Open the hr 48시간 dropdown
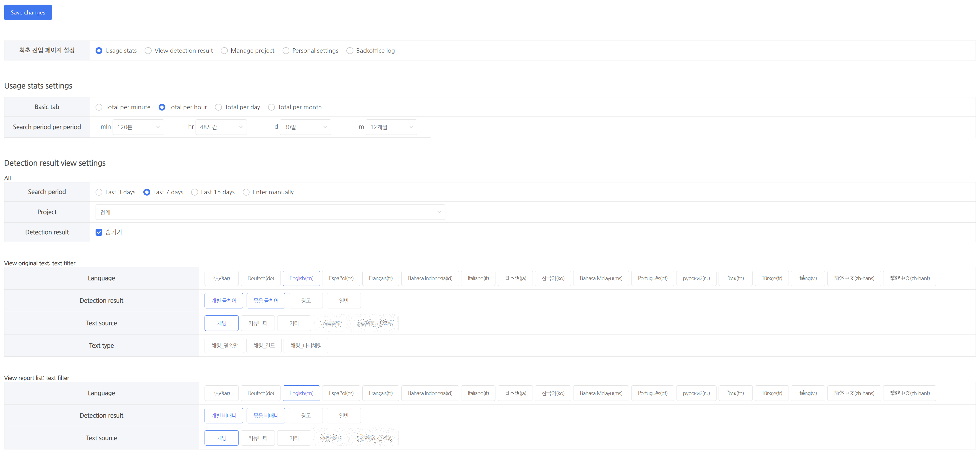The height and width of the screenshot is (452, 980). tap(221, 127)
